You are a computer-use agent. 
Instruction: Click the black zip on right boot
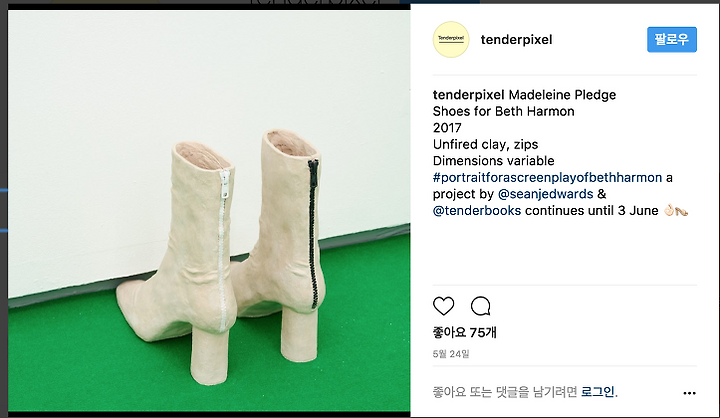tap(314, 233)
